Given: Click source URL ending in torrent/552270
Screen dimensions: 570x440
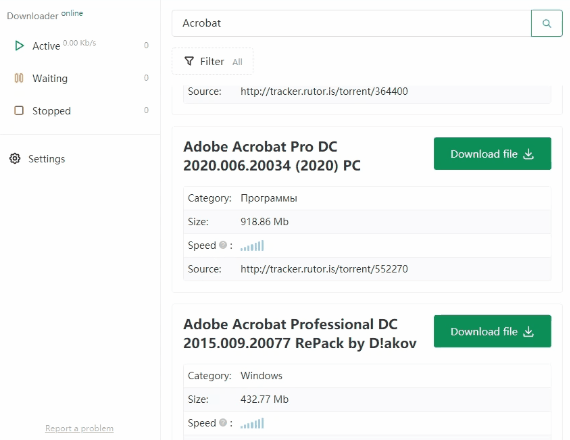Looking at the screenshot, I should (x=324, y=269).
